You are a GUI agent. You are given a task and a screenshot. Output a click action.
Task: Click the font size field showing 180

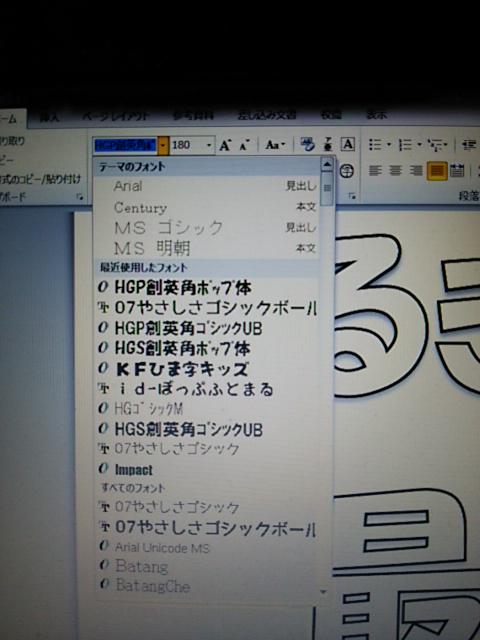[187, 145]
